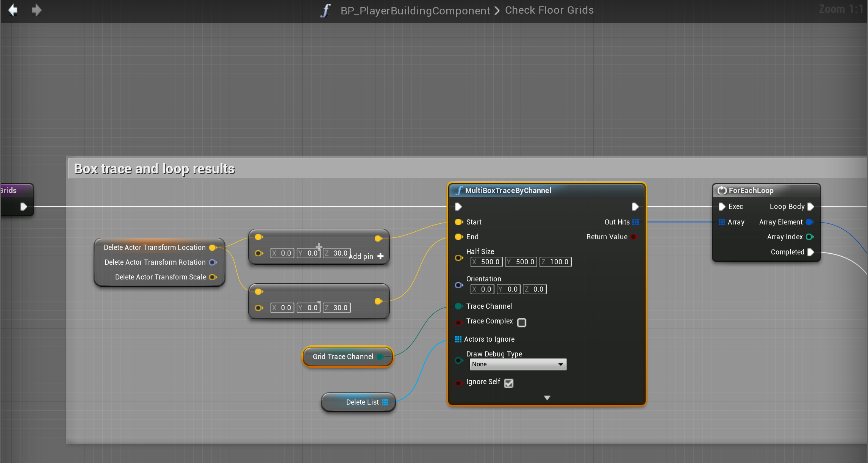This screenshot has height=463, width=868.
Task: Click the Array Element output pin
Action: pos(809,222)
